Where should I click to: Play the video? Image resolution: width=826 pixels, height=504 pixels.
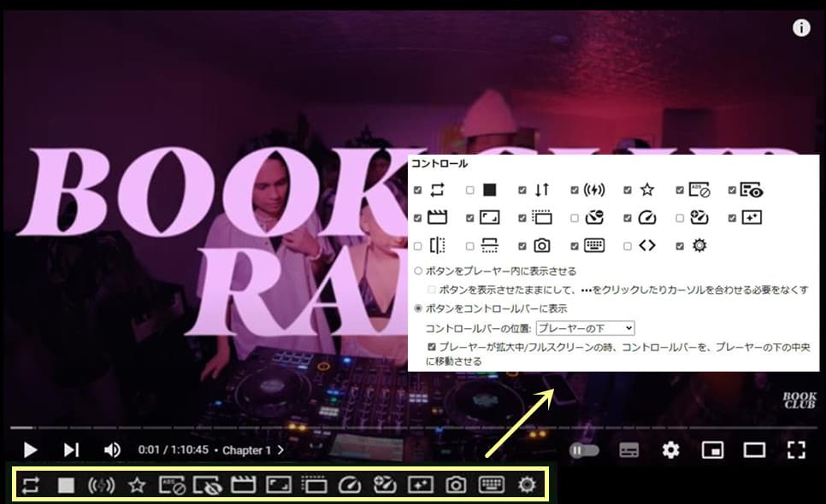point(30,450)
